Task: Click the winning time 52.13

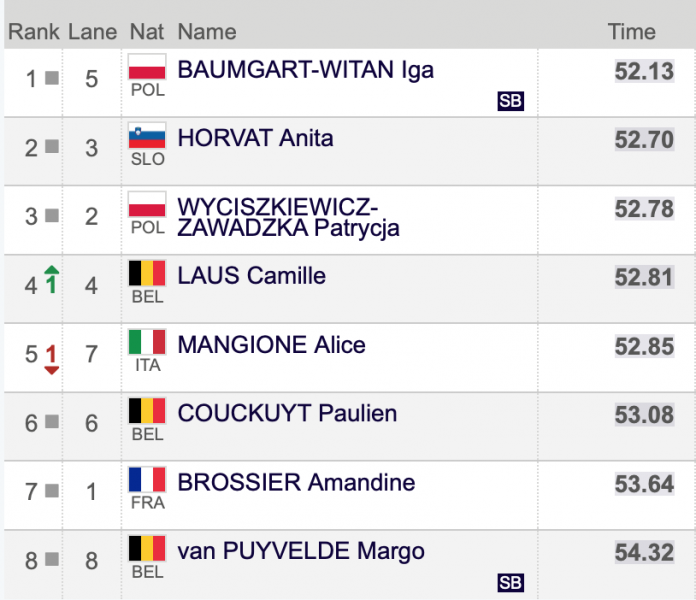Action: (644, 71)
